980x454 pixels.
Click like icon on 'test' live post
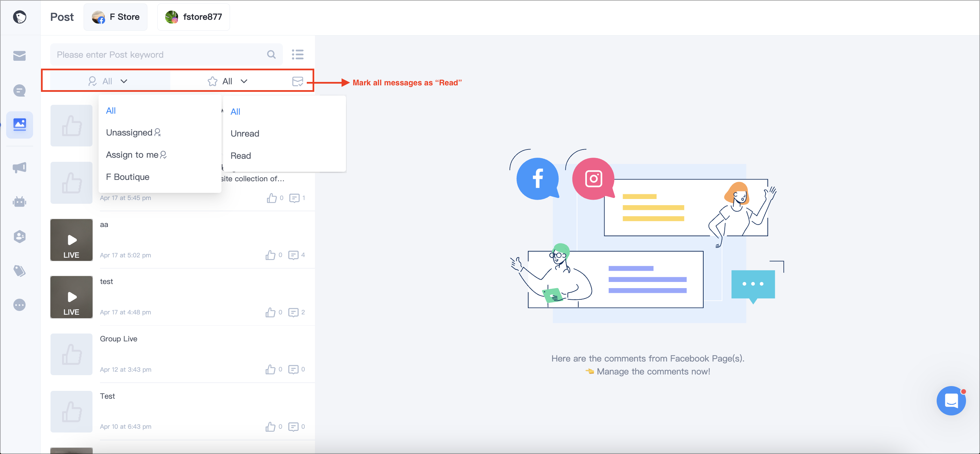pos(271,312)
